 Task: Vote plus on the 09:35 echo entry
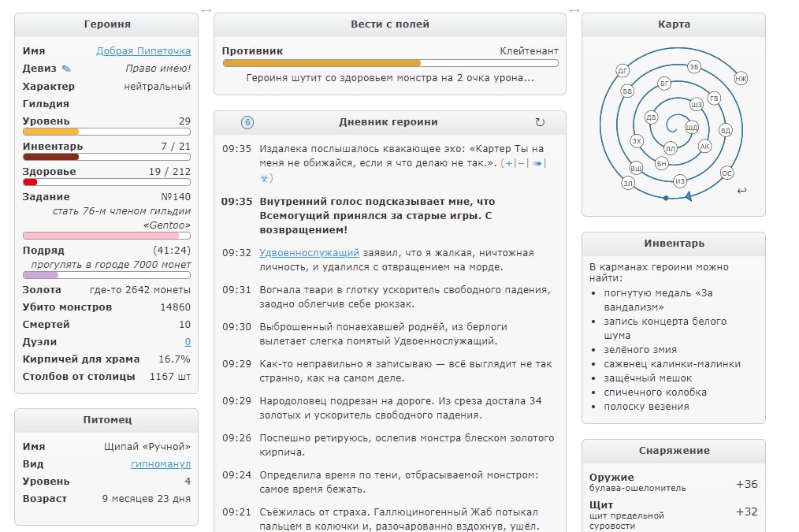pos(508,164)
